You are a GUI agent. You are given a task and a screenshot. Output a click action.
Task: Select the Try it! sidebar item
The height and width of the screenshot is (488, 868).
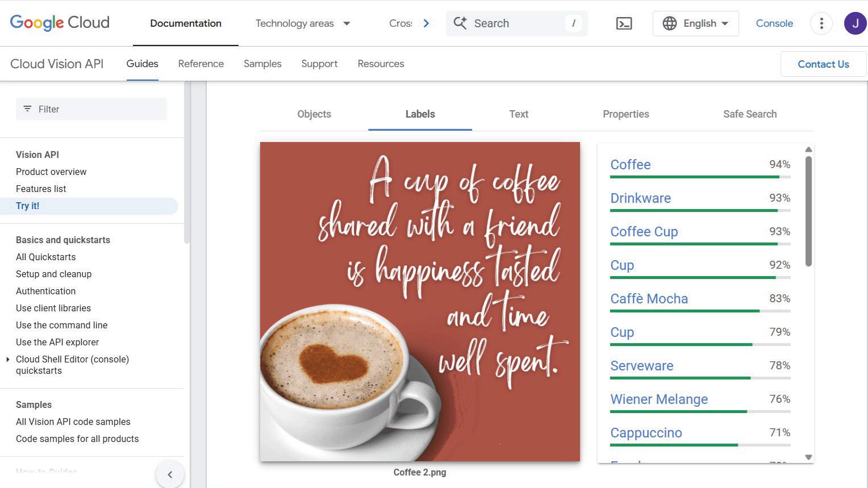[89, 206]
